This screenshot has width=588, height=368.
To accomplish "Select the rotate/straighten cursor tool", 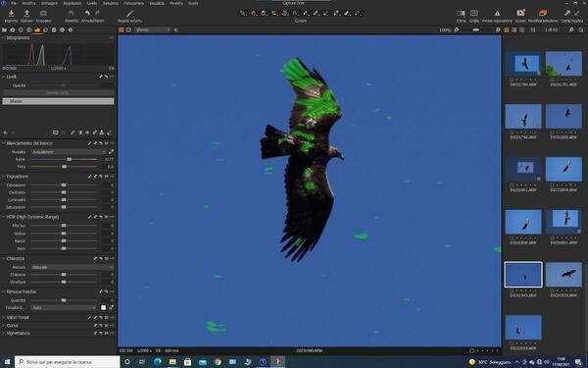I will tap(284, 14).
